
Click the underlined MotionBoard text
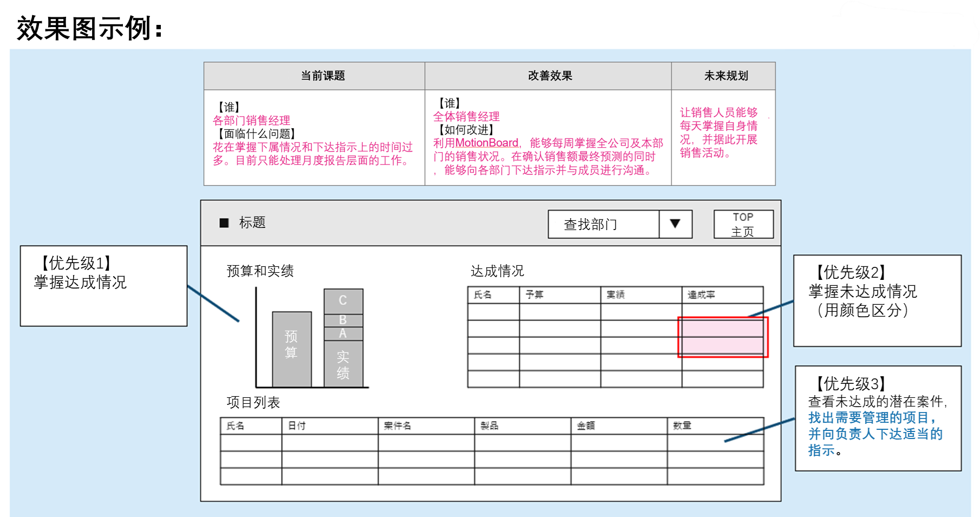coord(487,143)
